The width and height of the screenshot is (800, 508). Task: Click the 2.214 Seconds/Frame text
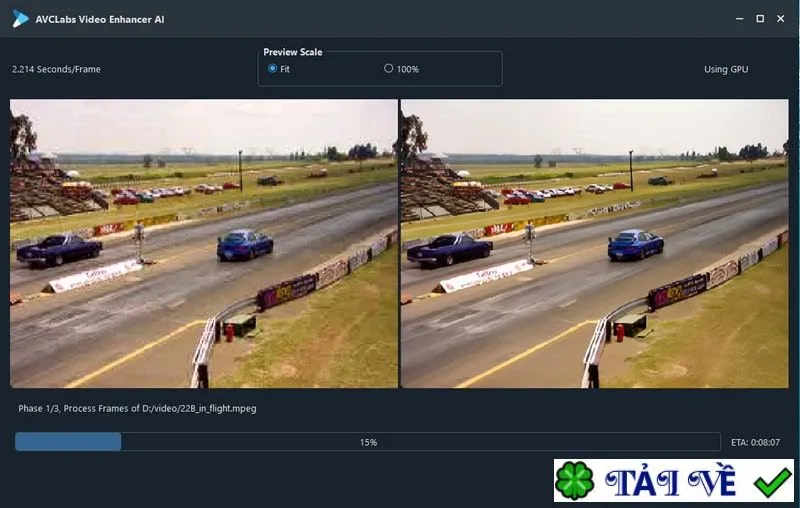(x=56, y=69)
